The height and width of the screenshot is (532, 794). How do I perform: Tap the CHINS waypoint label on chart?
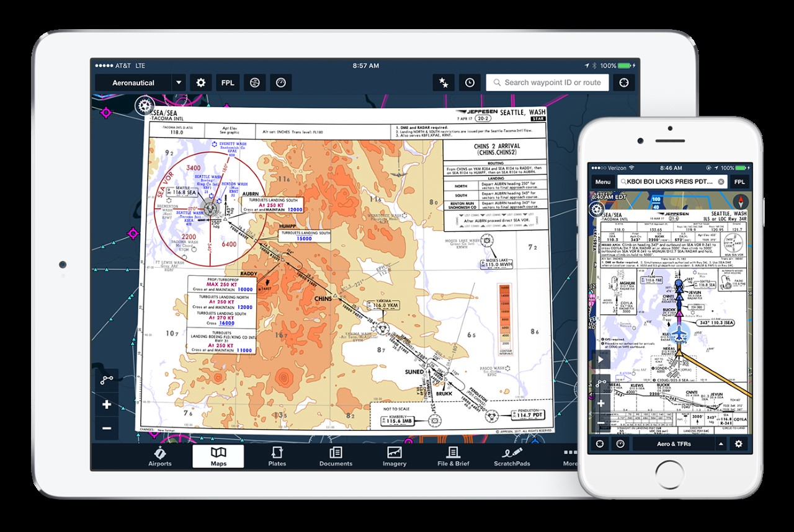pos(323,299)
